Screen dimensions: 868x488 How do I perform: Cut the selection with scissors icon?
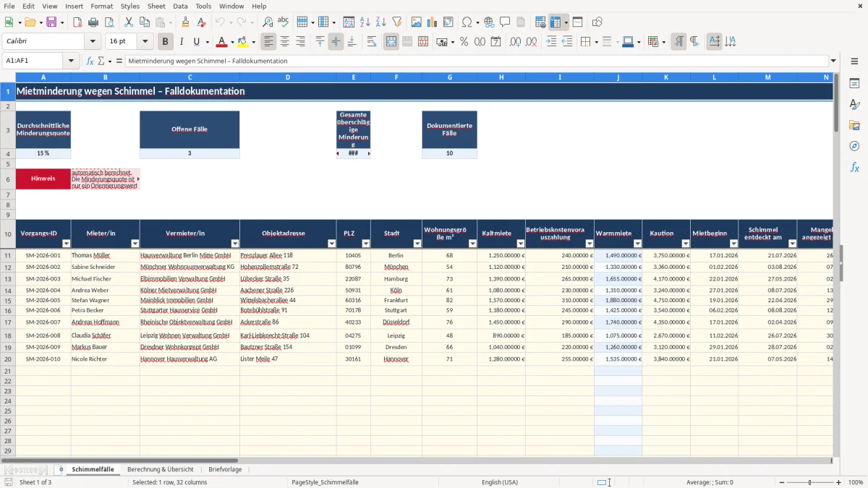click(x=128, y=22)
